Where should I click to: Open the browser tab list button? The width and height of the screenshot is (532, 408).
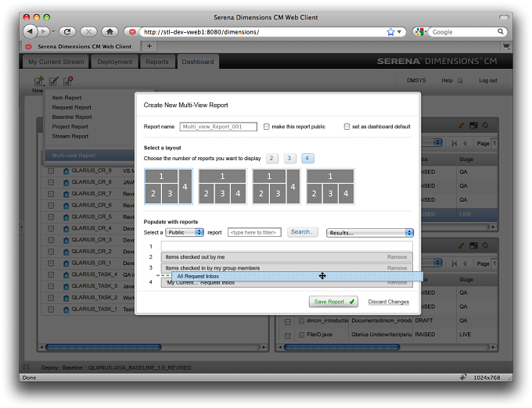(506, 46)
